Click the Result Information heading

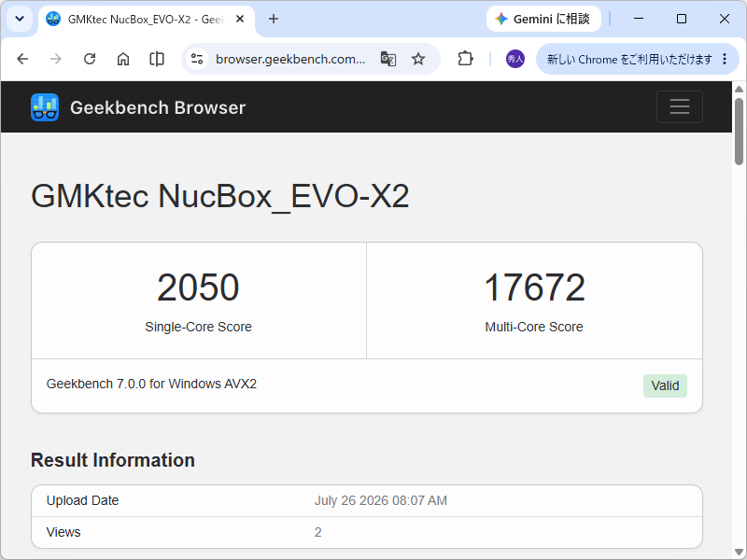pos(113,460)
